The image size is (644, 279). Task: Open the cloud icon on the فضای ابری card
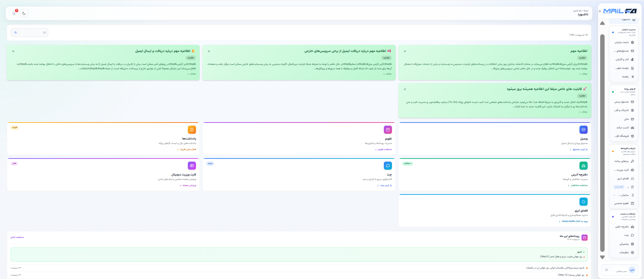click(584, 202)
